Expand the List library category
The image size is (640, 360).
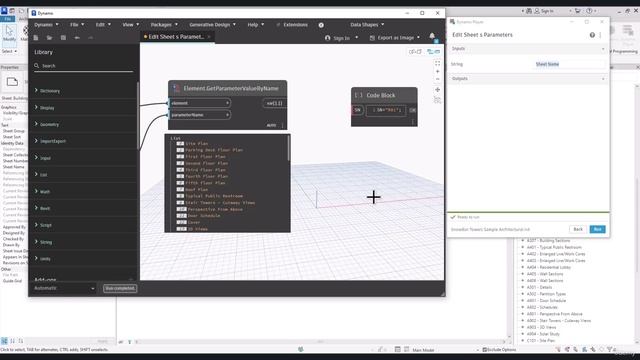[x=84, y=174]
